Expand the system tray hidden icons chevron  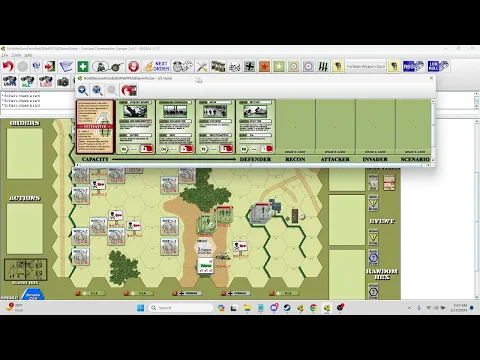(409, 308)
